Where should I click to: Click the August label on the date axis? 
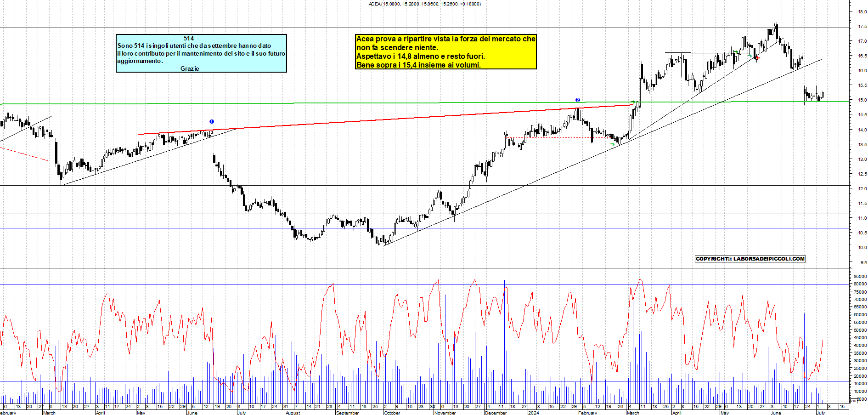[293, 413]
